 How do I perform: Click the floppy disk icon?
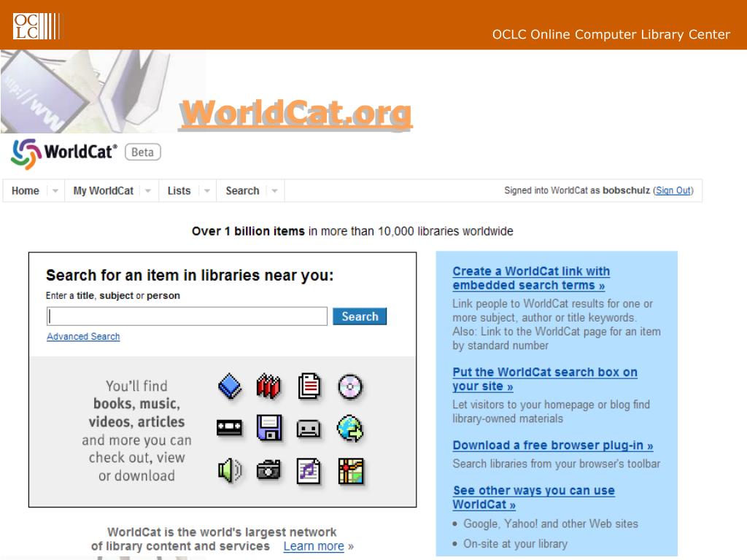[269, 427]
